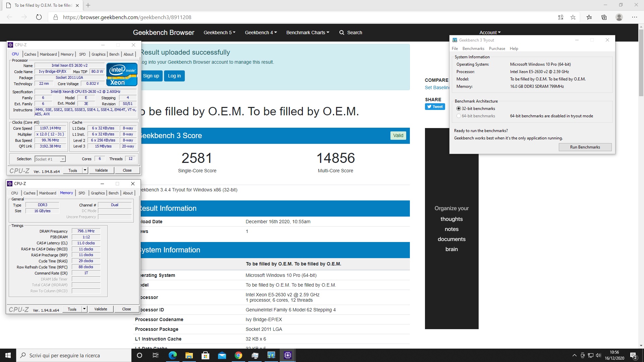Screen dimensions: 644x362
Task: Click the Search magnifier in Geekbench navbar
Action: [351, 33]
